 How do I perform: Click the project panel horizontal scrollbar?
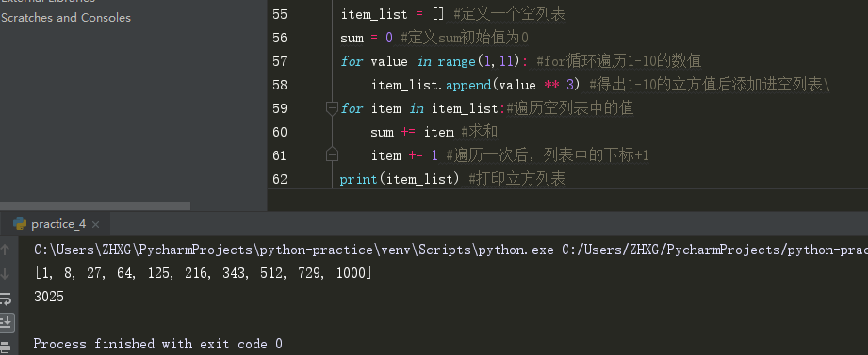click(95, 206)
